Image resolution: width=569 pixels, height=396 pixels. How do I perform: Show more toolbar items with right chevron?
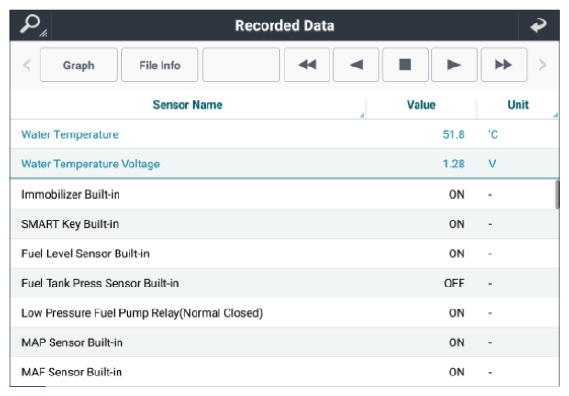point(543,65)
